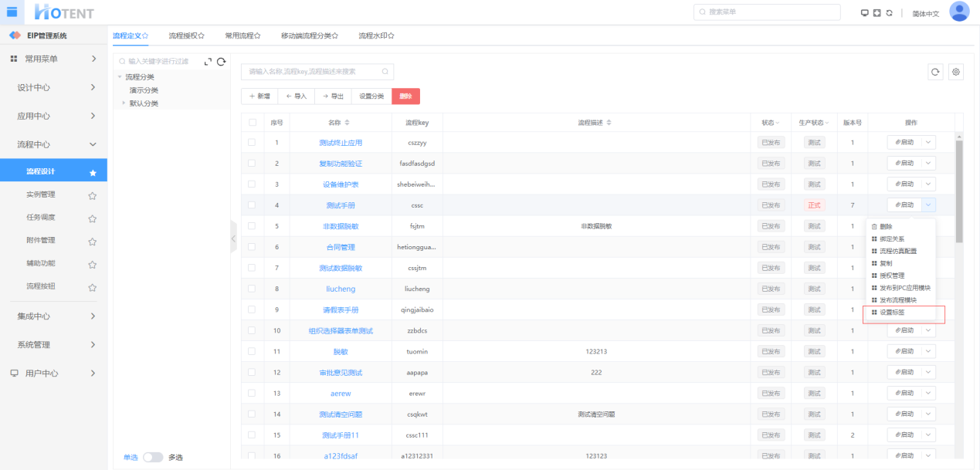Viewport: 980px width, 470px height.
Task: Open the user avatar menu
Action: click(959, 12)
